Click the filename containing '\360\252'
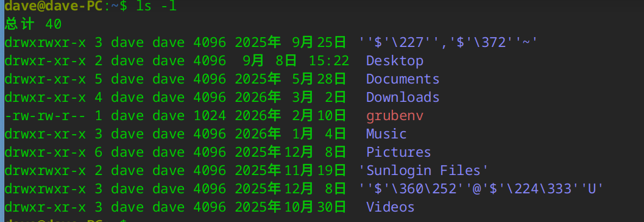This screenshot has width=644, height=222. 481,188
